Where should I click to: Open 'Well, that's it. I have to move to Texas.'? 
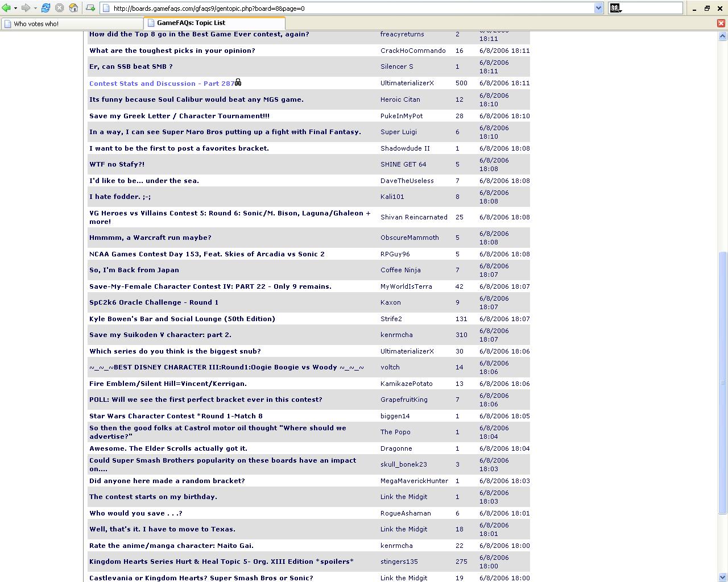click(162, 529)
